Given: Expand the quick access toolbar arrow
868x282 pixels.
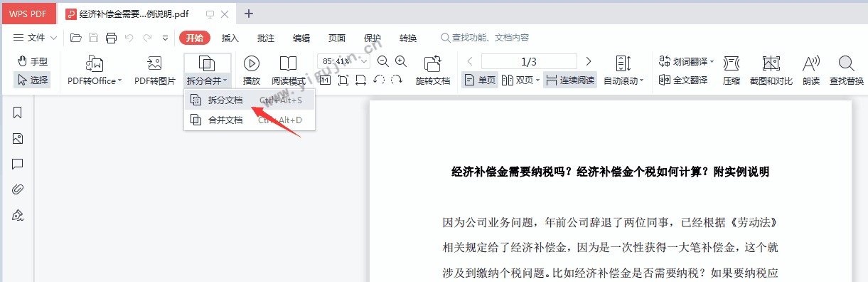Looking at the screenshot, I should 166,38.
